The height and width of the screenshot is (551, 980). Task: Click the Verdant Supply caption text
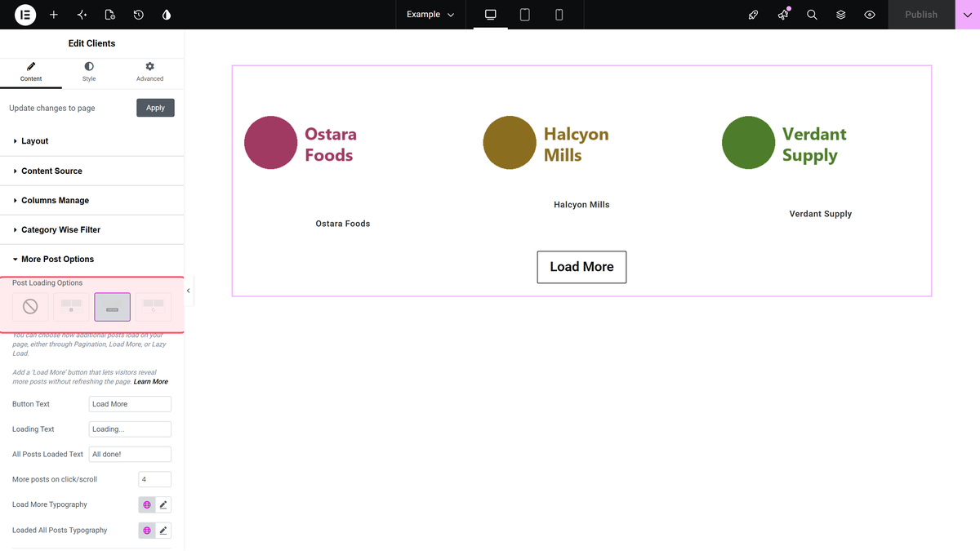(x=821, y=214)
